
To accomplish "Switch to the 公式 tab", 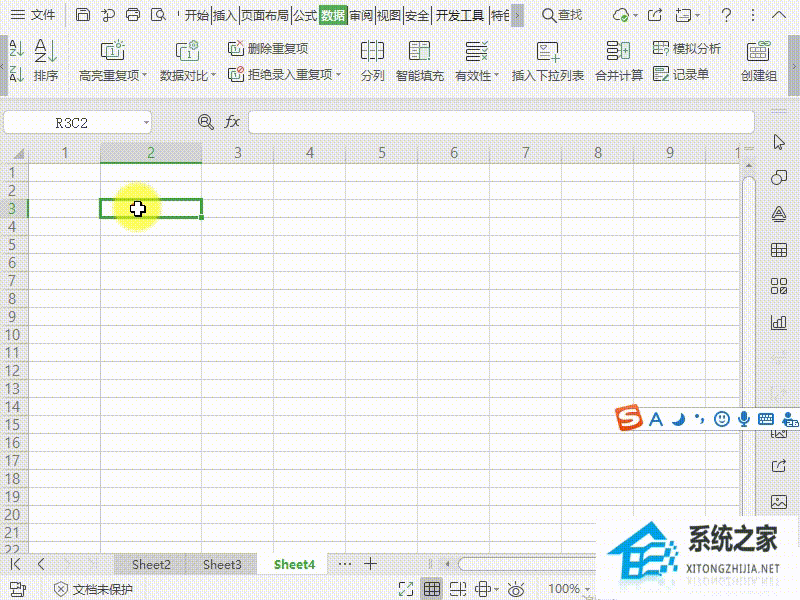I will point(305,15).
